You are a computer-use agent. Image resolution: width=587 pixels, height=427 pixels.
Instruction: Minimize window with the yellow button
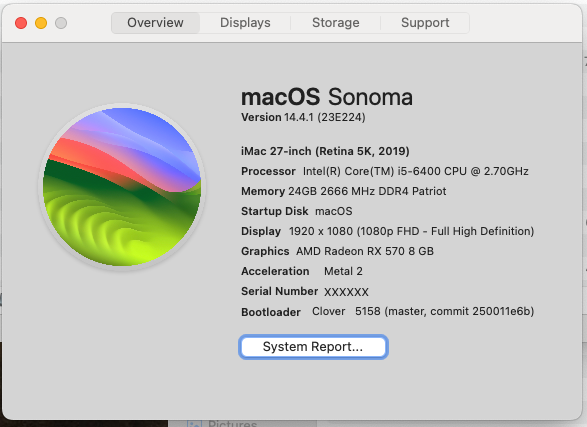[41, 23]
